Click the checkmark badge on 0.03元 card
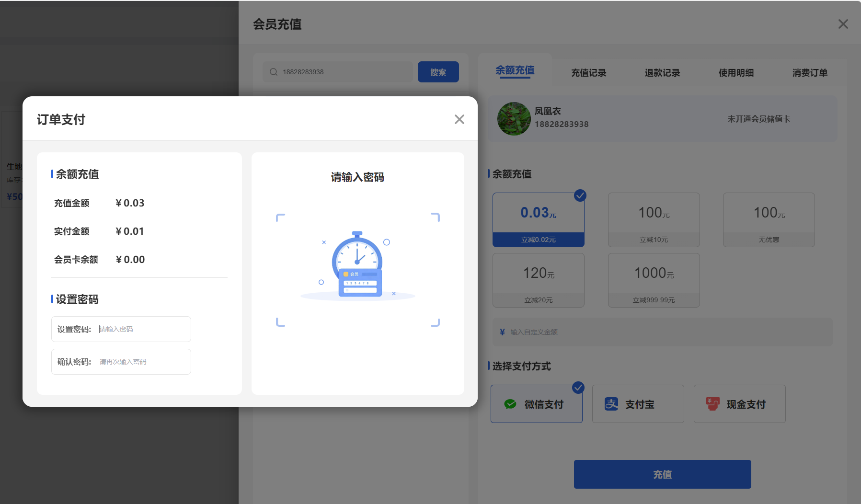This screenshot has height=504, width=861. [x=580, y=195]
